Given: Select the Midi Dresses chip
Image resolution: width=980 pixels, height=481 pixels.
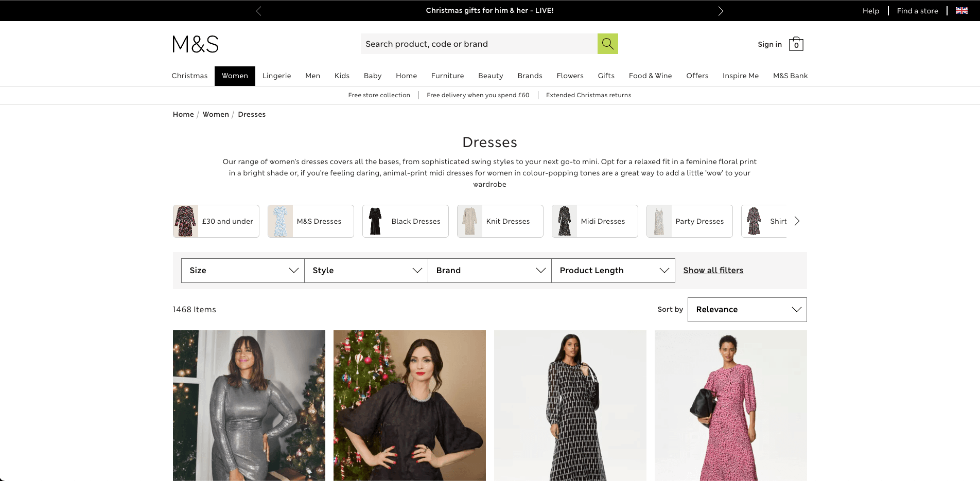Looking at the screenshot, I should 595,221.
